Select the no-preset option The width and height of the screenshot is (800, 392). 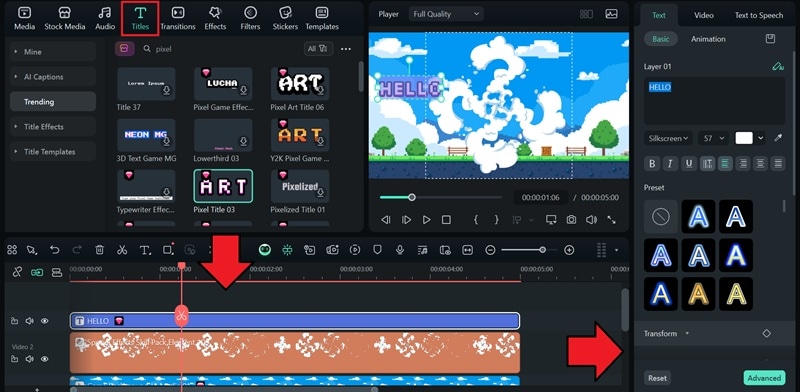[661, 216]
